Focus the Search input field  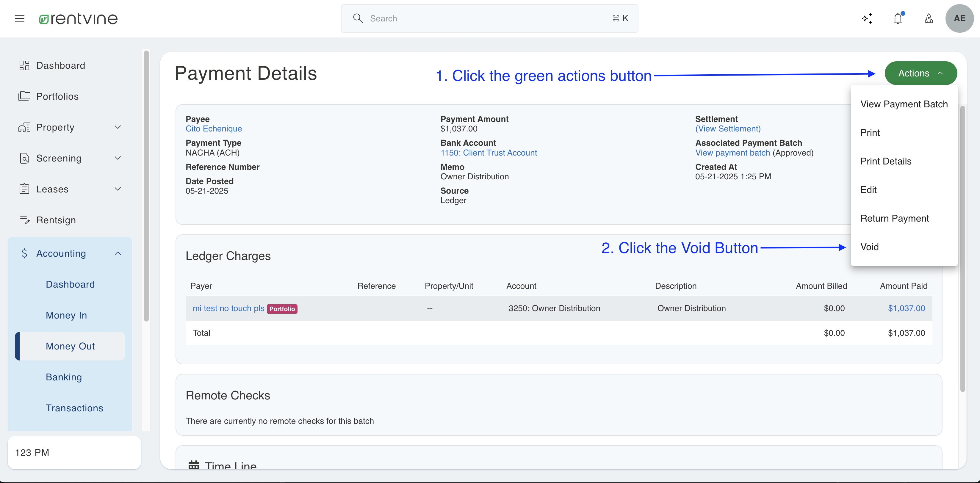489,18
